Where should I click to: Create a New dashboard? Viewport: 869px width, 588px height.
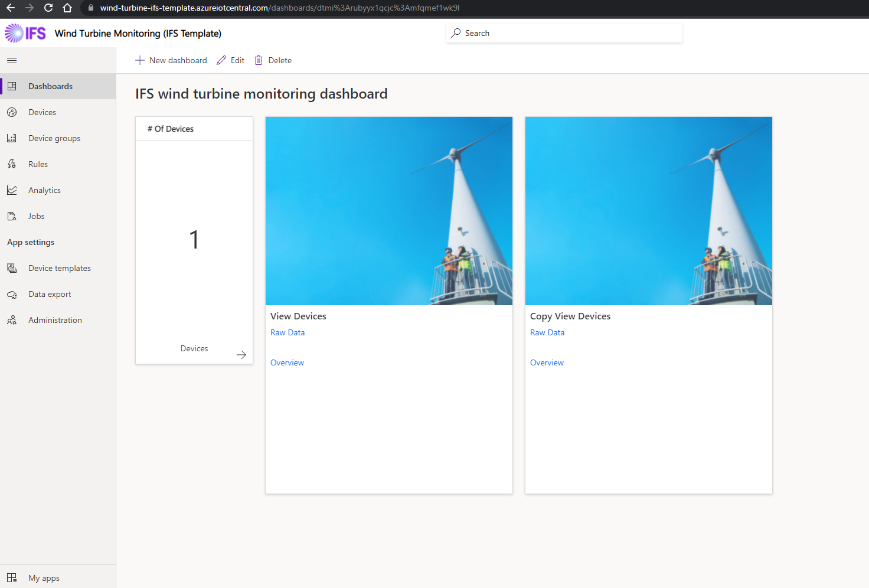pos(171,60)
